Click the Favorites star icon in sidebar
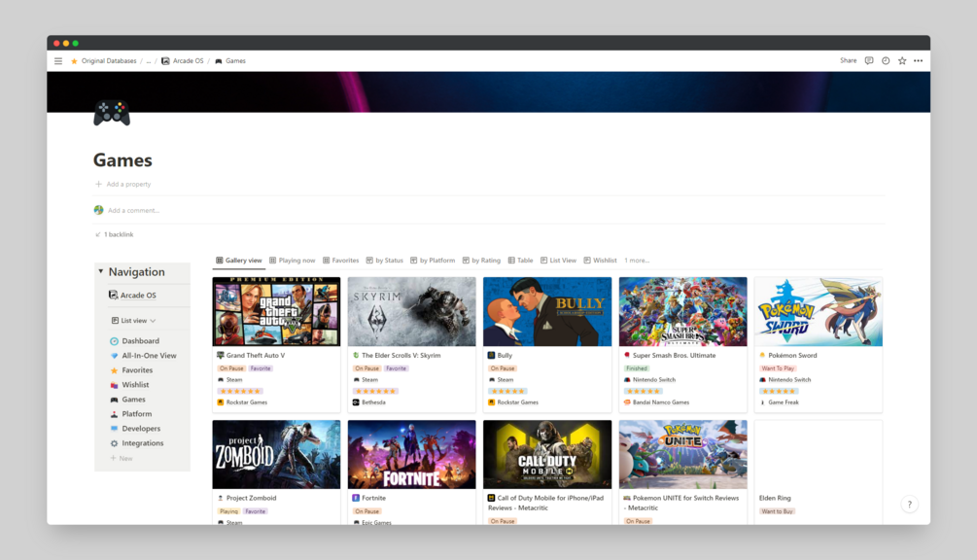This screenshot has height=560, width=977. (114, 370)
